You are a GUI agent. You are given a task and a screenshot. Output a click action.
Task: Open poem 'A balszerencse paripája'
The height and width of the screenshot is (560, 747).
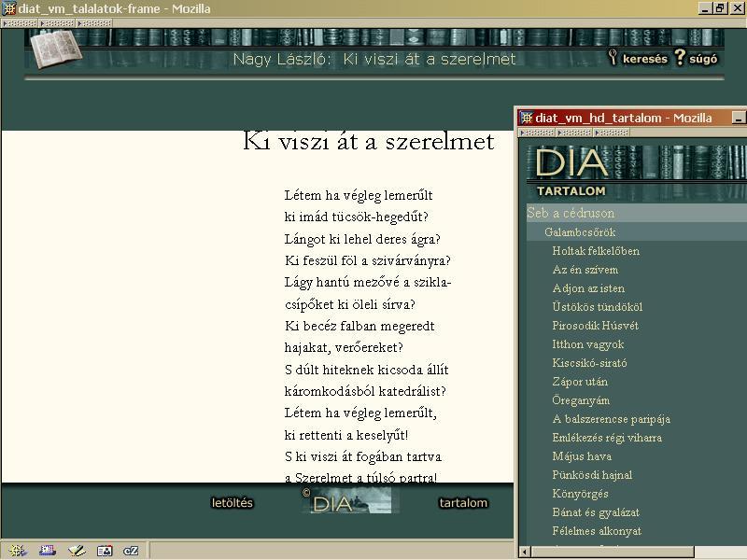pos(612,418)
